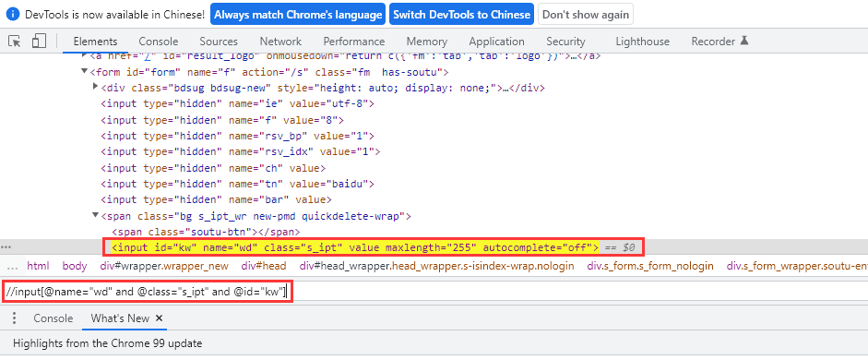
Task: Click the body breadcrumb
Action: [74, 267]
